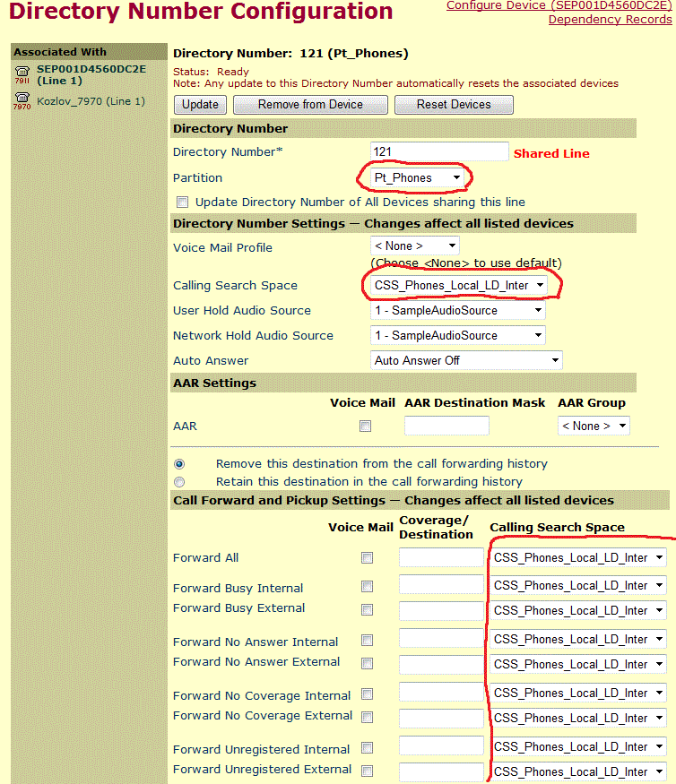This screenshot has width=676, height=784.
Task: Enable the AAR Voice Mail checkbox
Action: point(365,426)
